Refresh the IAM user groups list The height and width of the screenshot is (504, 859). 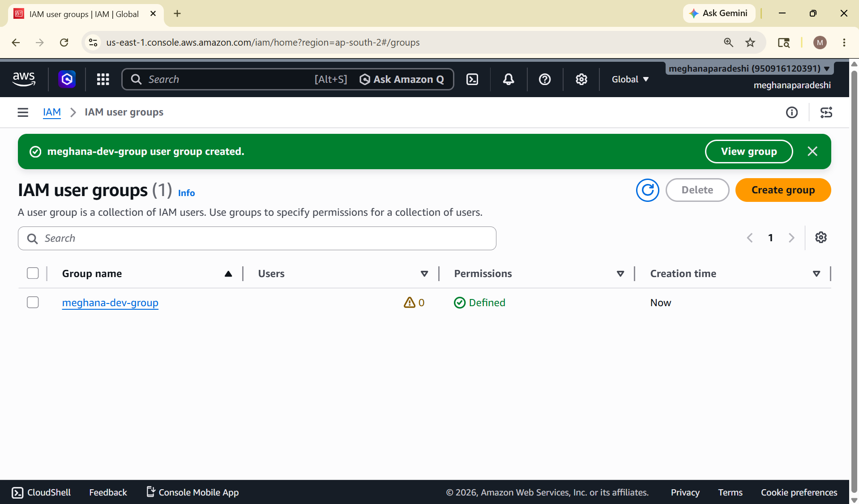click(x=648, y=190)
